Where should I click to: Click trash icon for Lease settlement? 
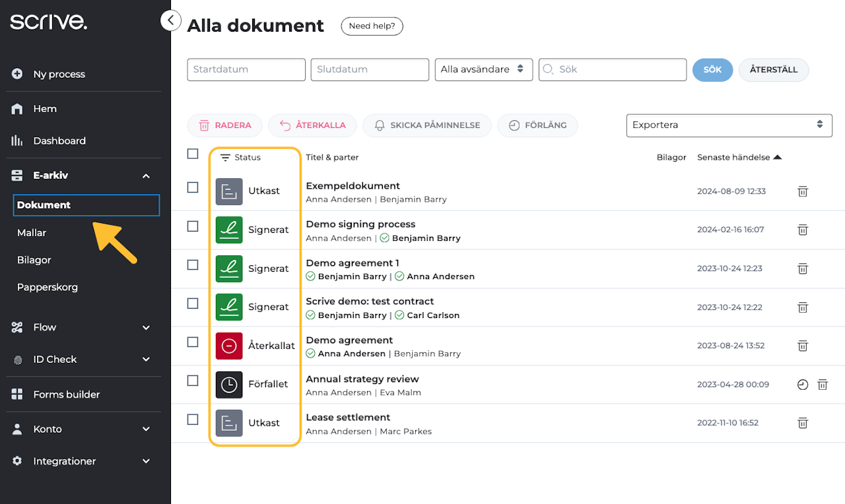pos(803,423)
